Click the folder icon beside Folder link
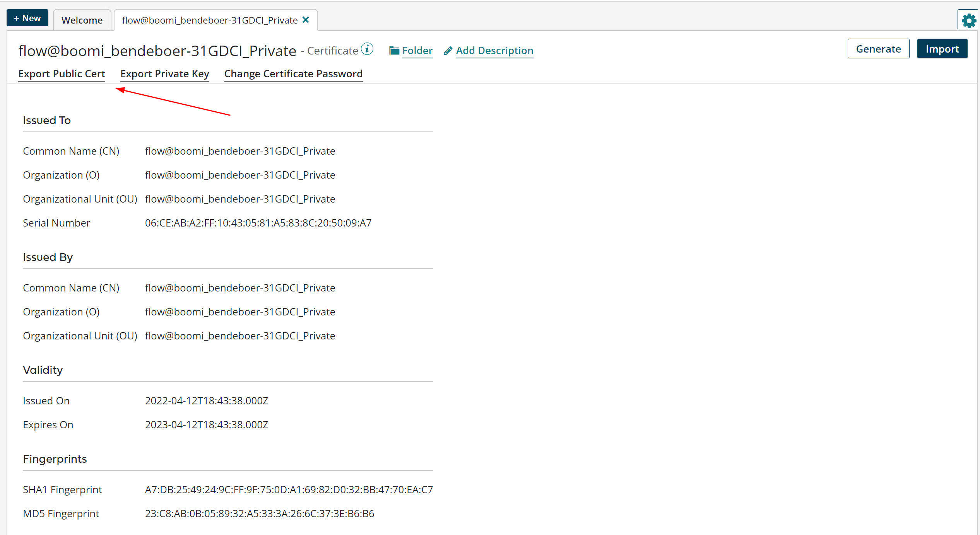This screenshot has height=535, width=980. (393, 50)
